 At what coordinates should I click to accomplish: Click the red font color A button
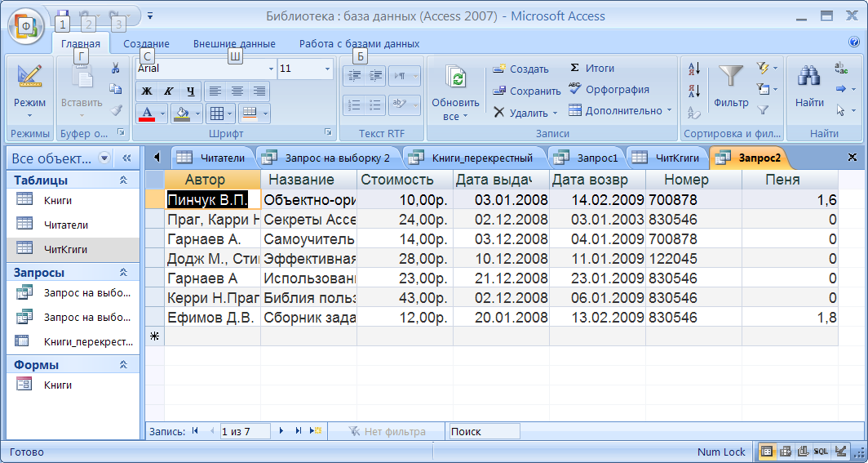(147, 114)
